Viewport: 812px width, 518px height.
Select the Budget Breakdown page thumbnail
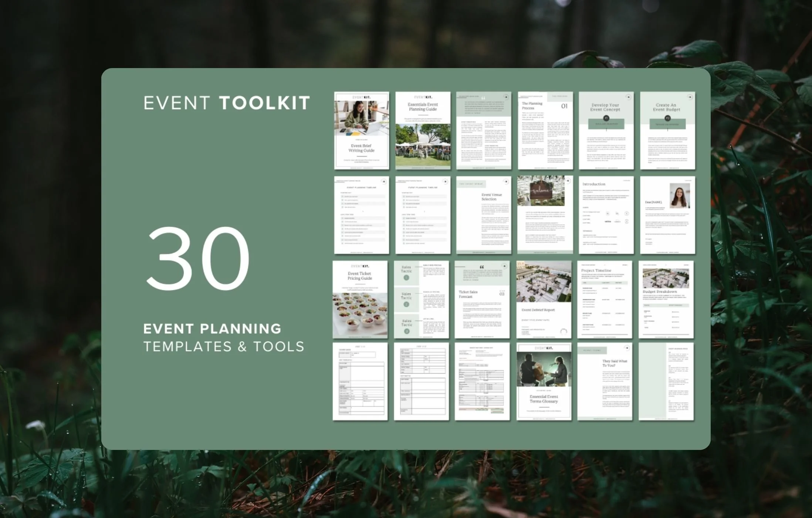666,299
